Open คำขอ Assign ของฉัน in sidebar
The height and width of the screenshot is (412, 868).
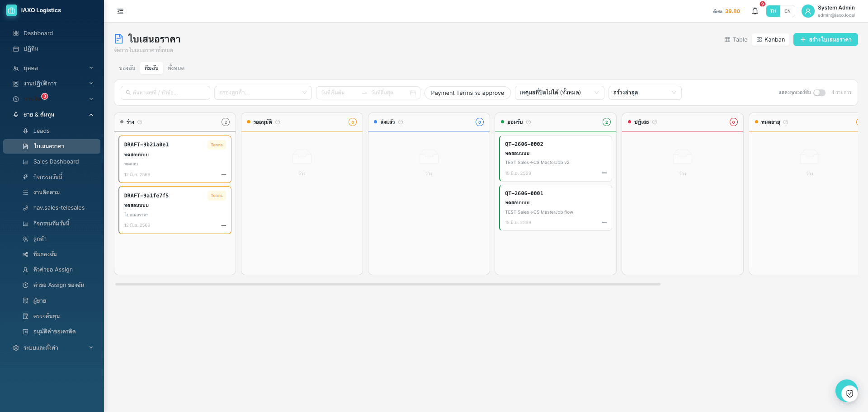click(52, 285)
